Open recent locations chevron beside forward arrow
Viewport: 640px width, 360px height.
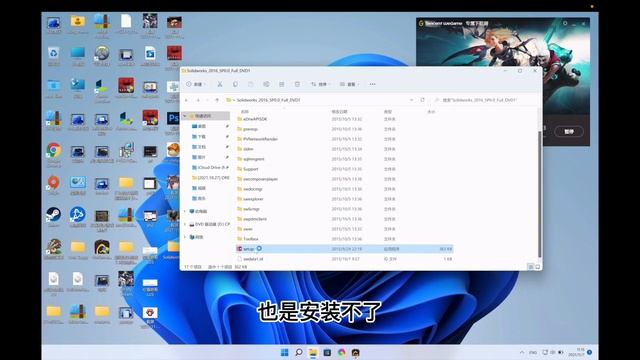(x=207, y=100)
